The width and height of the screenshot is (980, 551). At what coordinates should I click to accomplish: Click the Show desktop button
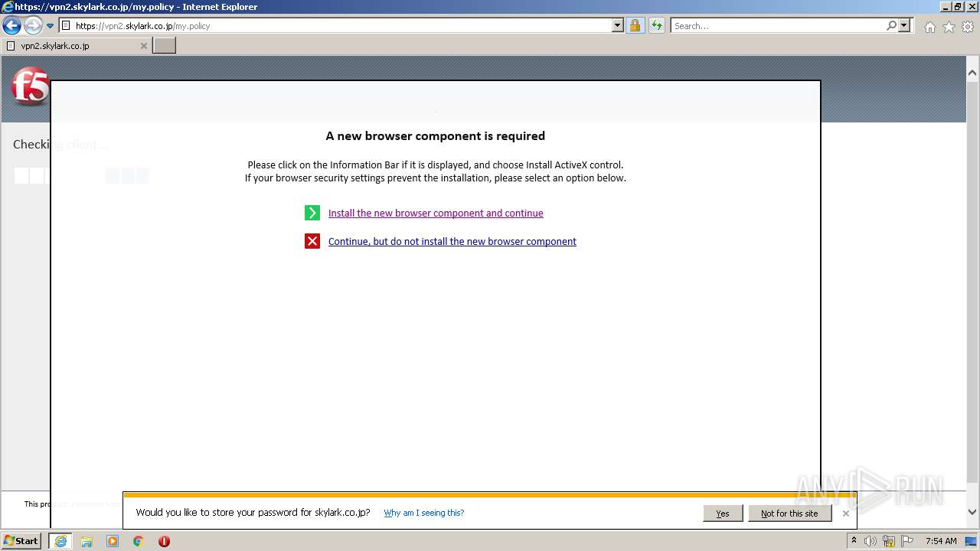[972, 541]
